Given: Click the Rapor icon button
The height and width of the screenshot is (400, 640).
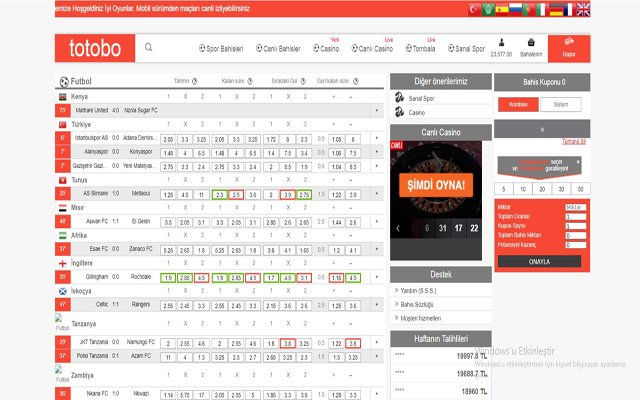Looking at the screenshot, I should (x=569, y=47).
